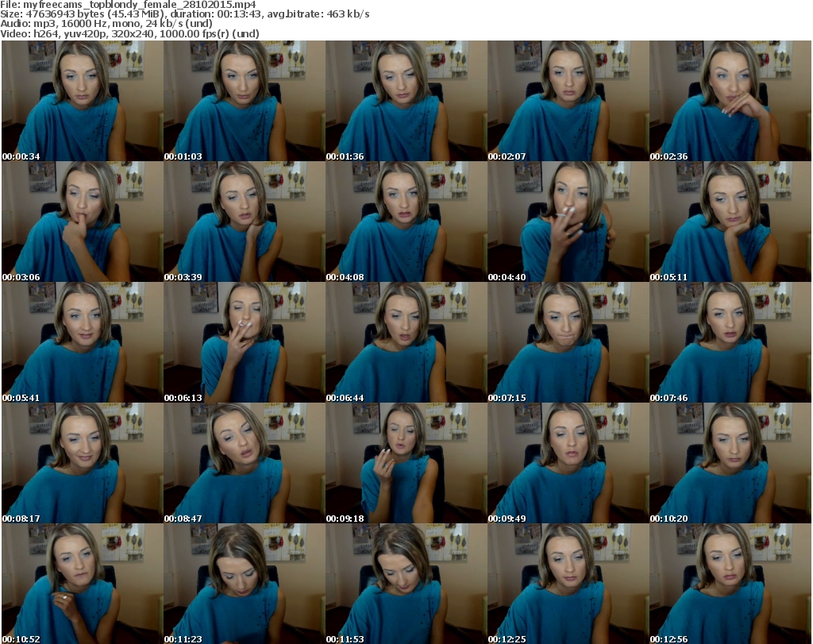Choose the frame stamped 00:10:20
813x644 pixels.
tap(730, 463)
